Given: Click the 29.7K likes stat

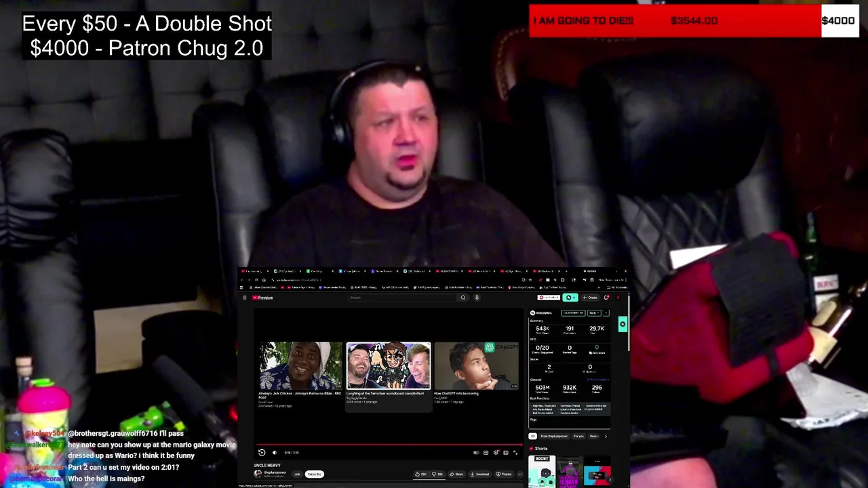Looking at the screenshot, I should point(597,329).
